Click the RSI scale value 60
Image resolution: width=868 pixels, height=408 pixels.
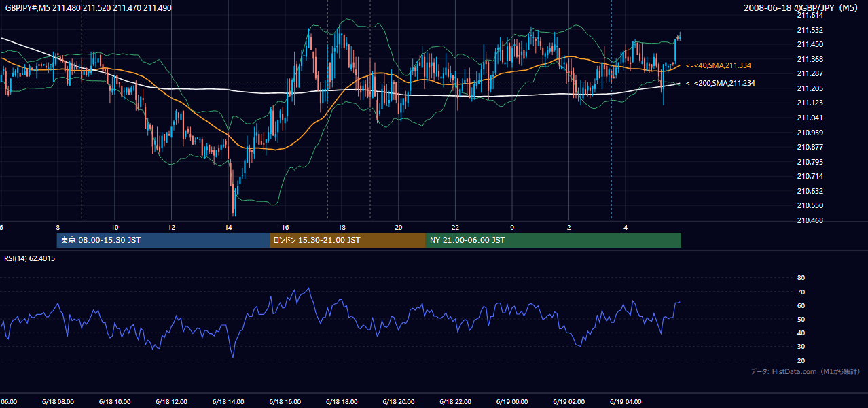(x=801, y=305)
